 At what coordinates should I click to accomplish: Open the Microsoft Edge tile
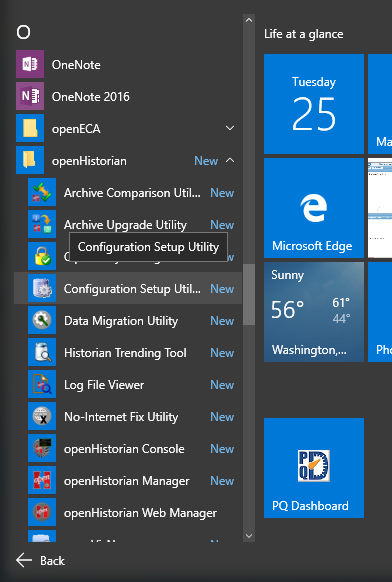click(x=314, y=208)
